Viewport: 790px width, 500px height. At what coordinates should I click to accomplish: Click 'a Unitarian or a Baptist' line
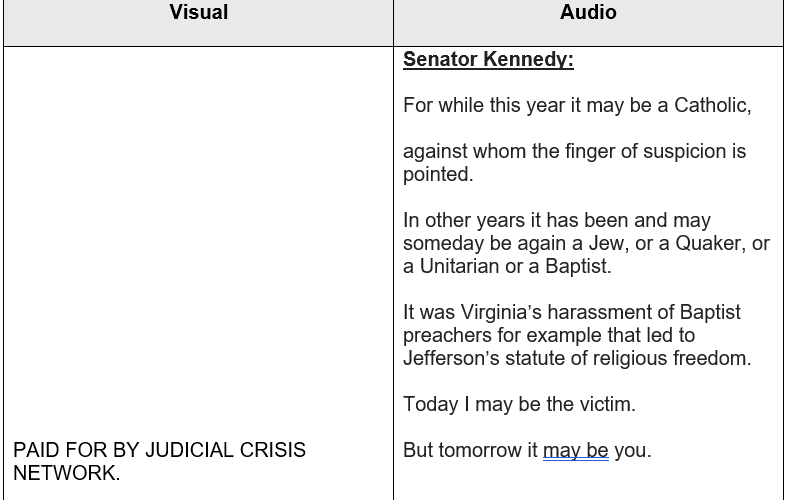pos(507,266)
